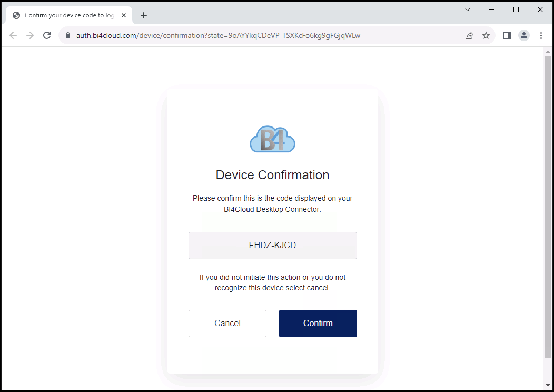The image size is (554, 392).
Task: Click the padlock site info icon
Action: point(68,35)
